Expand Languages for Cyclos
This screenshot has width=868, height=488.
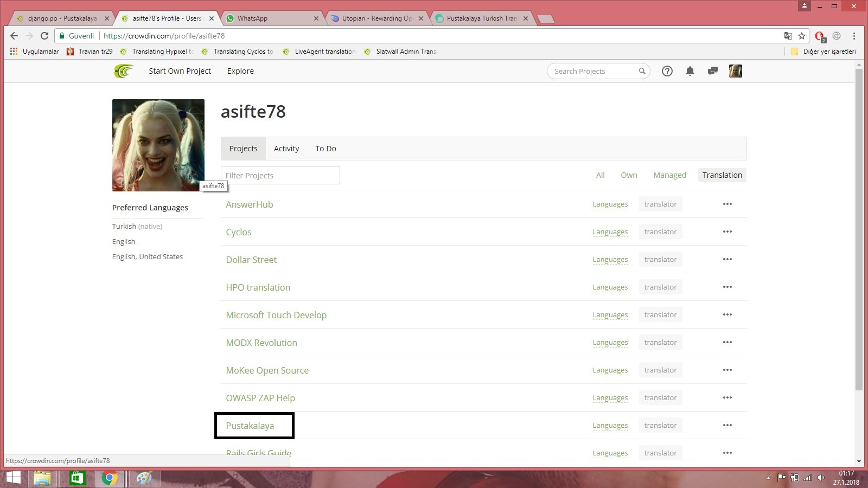610,232
